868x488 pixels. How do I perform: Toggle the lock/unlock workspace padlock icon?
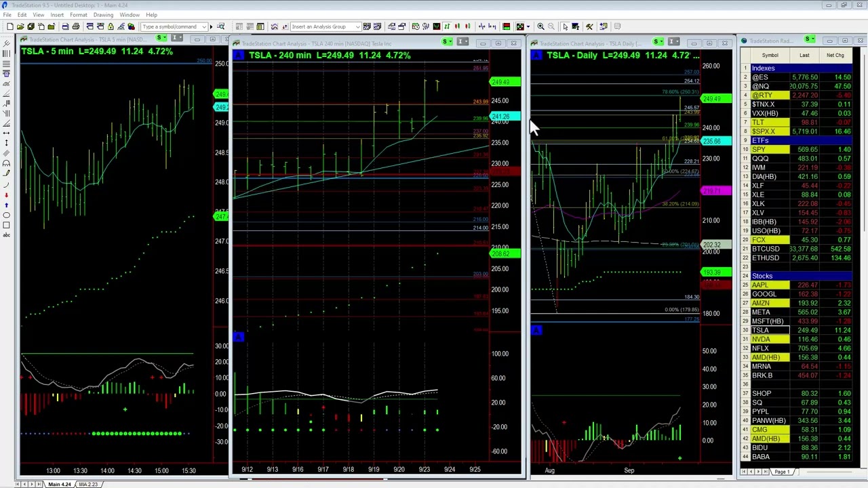tap(111, 26)
